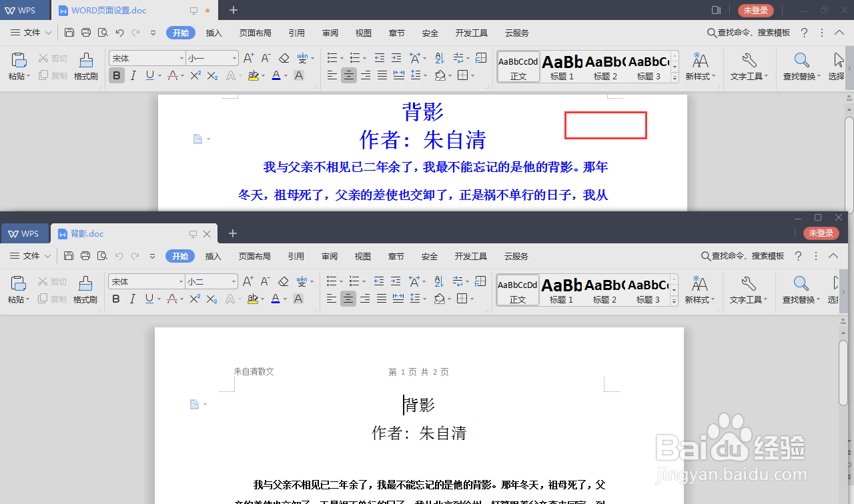Open Find and Replace
Viewport: 854px width, 504px height.
[800, 65]
